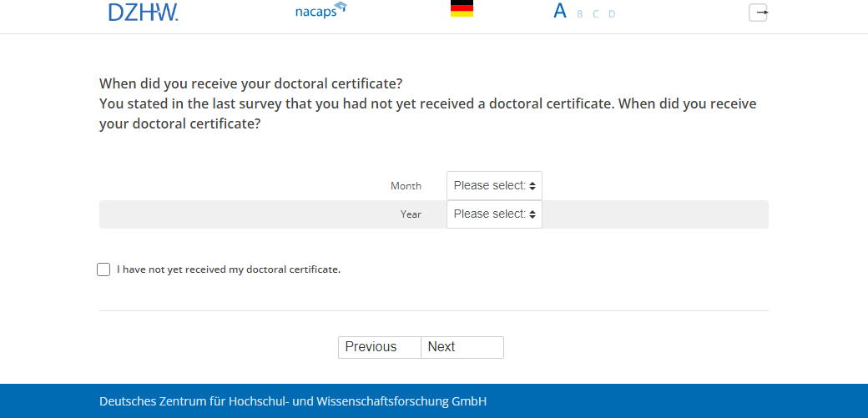The width and height of the screenshot is (868, 418).
Task: Click the Year field label
Action: [x=411, y=214]
